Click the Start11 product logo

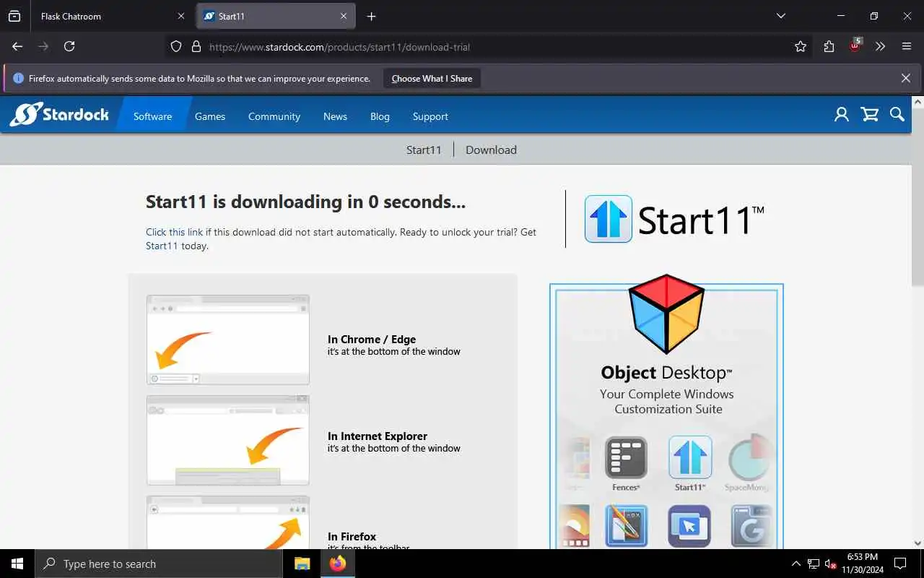[x=674, y=219]
